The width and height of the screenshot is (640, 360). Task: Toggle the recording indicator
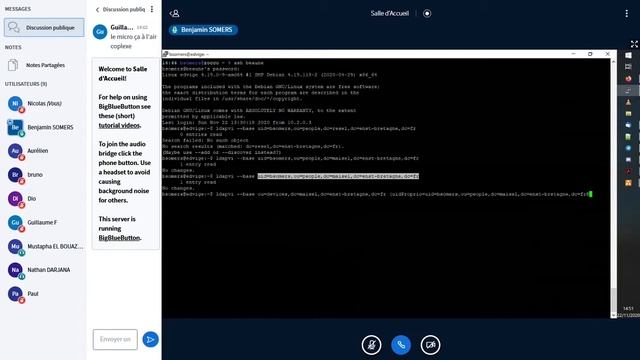point(427,13)
